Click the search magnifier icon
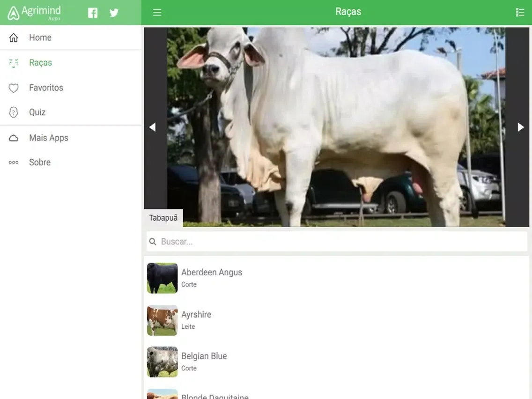This screenshot has height=399, width=532. (x=153, y=242)
